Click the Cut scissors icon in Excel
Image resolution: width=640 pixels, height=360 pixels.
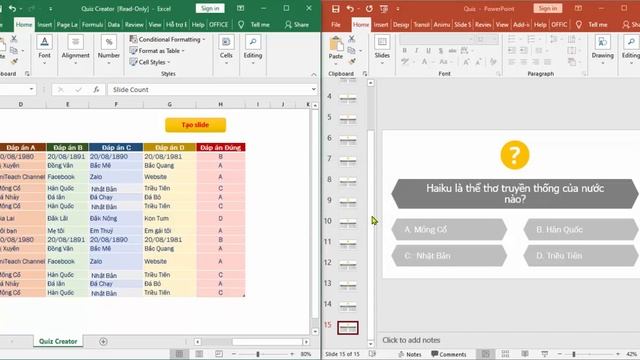point(14,39)
